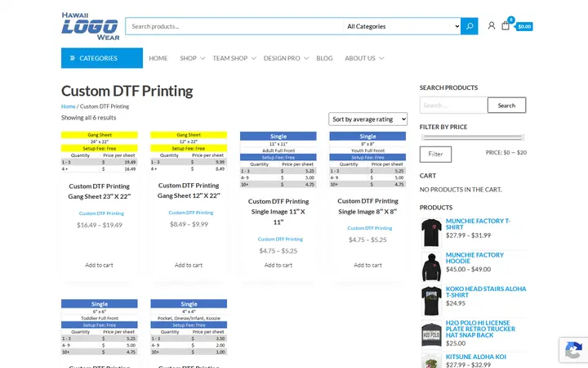The height and width of the screenshot is (368, 588).
Task: Open the shopping cart bag icon
Action: click(506, 25)
